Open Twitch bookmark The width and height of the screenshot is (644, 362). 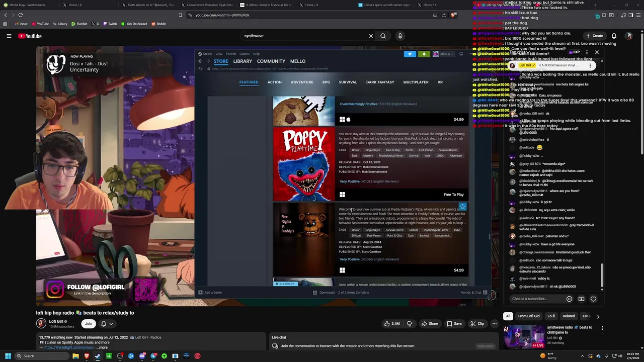click(110, 24)
